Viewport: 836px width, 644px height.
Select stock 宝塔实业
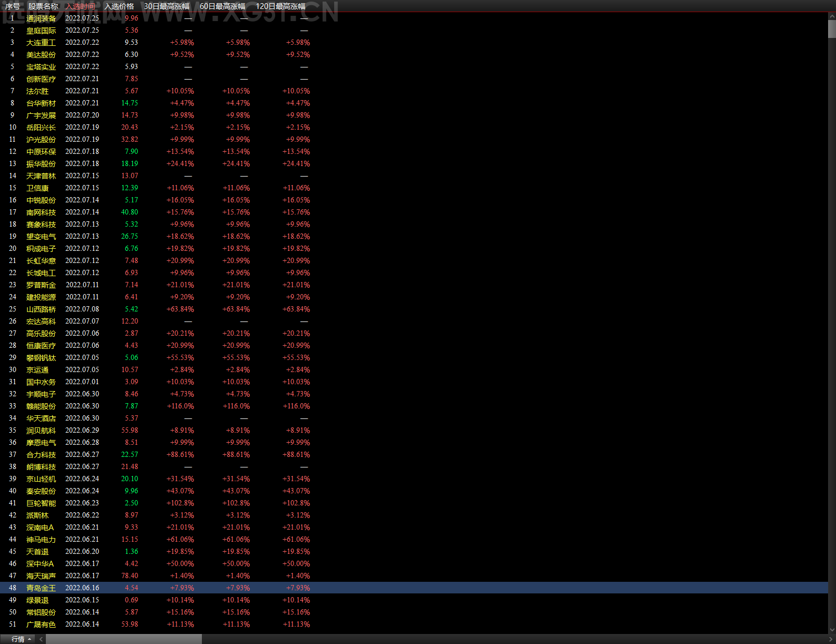41,67
